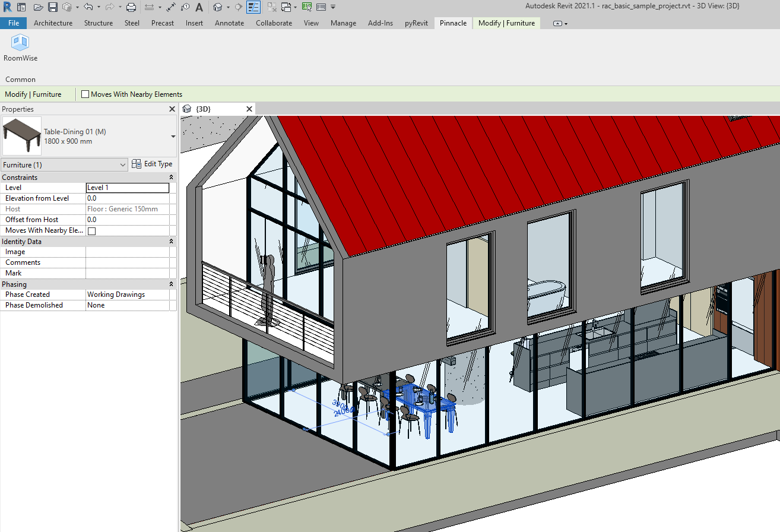Image resolution: width=780 pixels, height=532 pixels.
Task: Click the dining table type preview thumbnail
Action: 22,136
